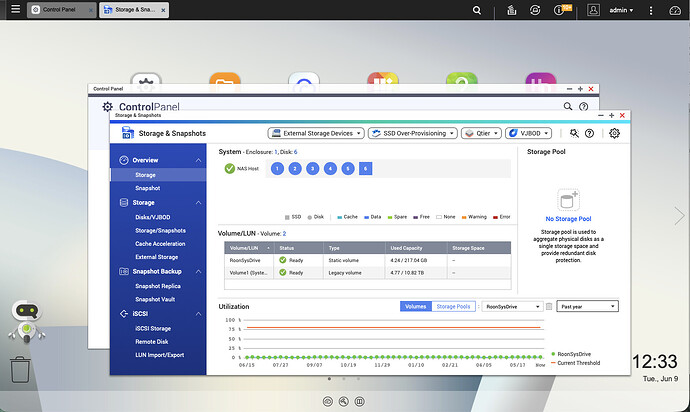
Task: Open Snapshot Replica in the sidebar
Action: 158,286
